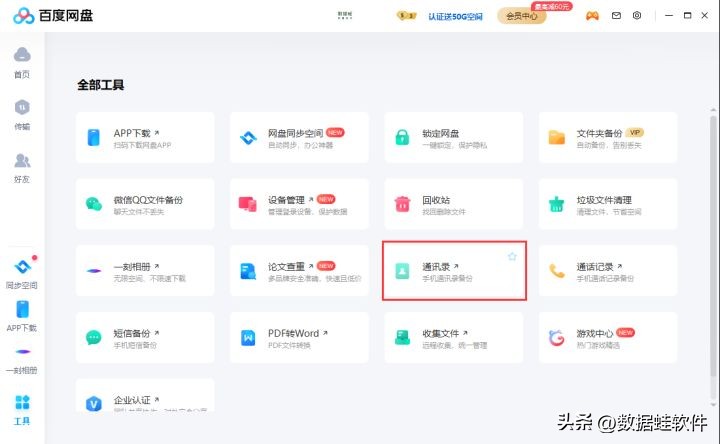Click the Baidu Netdisk logo
Viewport: 720px width, 444px height.
click(53, 16)
